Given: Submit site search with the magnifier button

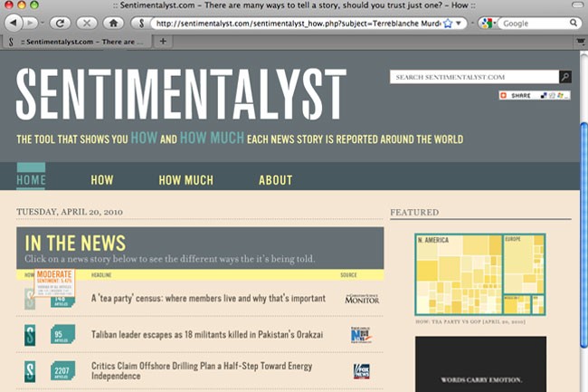Looking at the screenshot, I should pyautogui.click(x=565, y=77).
